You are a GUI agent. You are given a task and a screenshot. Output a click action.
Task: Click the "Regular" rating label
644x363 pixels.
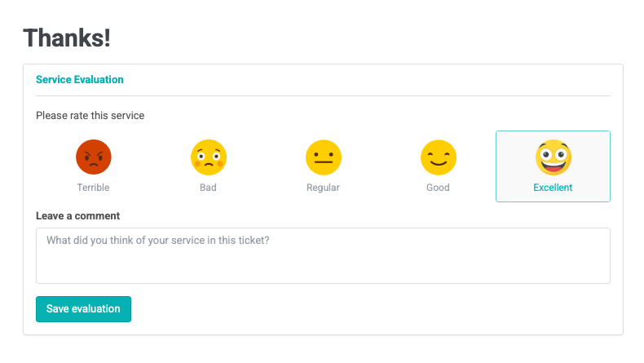323,188
